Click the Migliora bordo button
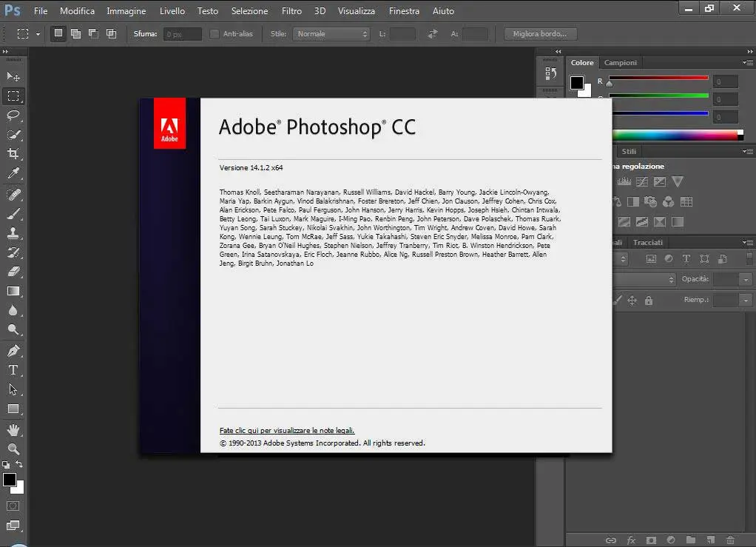Screen dimensions: 756x547 tap(540, 34)
